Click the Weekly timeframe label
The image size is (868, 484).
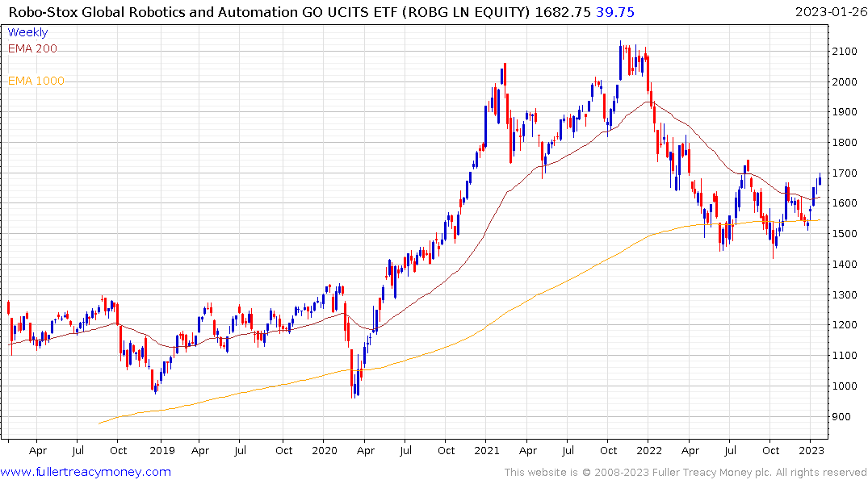(x=27, y=32)
